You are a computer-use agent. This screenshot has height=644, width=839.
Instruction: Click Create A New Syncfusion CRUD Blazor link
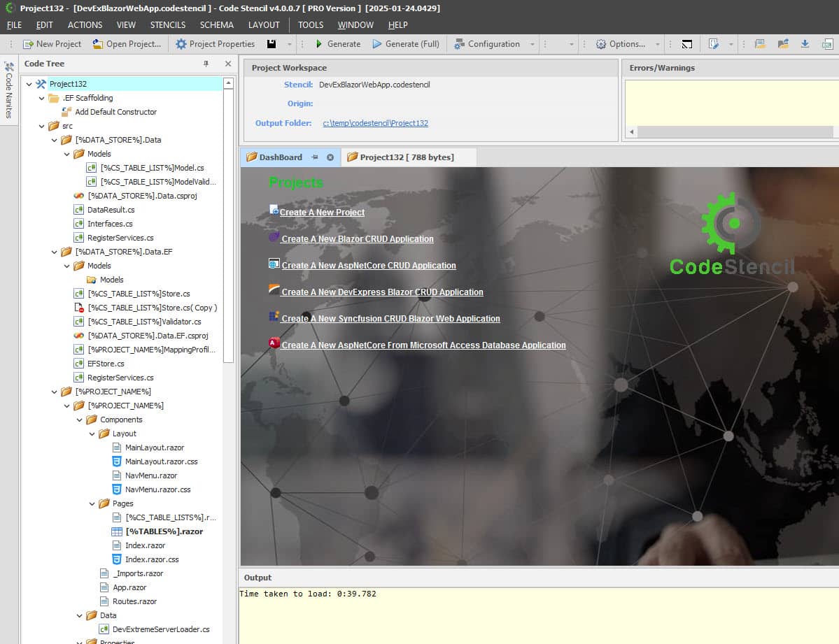coord(390,319)
